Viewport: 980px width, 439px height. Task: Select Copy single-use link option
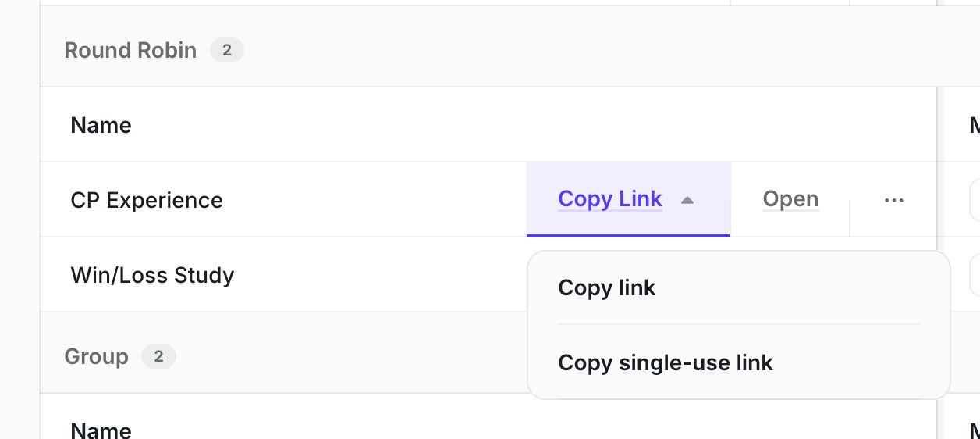pyautogui.click(x=666, y=362)
